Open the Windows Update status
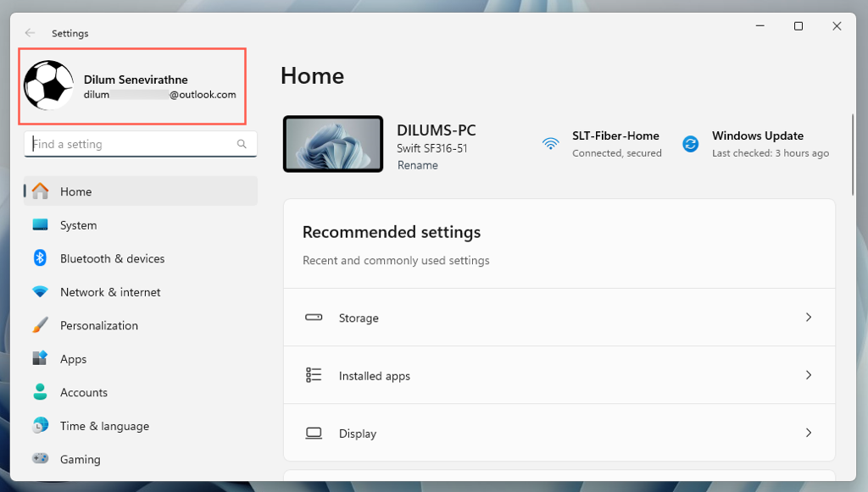The height and width of the screenshot is (492, 868). coord(755,144)
